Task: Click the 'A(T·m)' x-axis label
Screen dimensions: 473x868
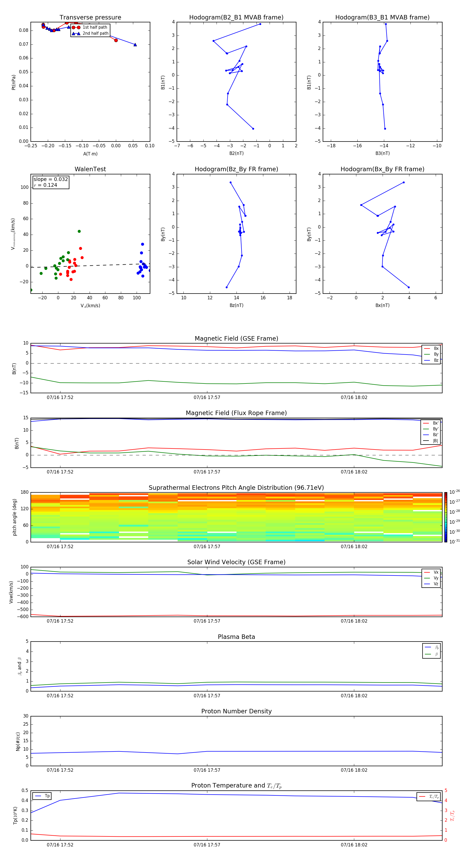Action: tap(90, 154)
